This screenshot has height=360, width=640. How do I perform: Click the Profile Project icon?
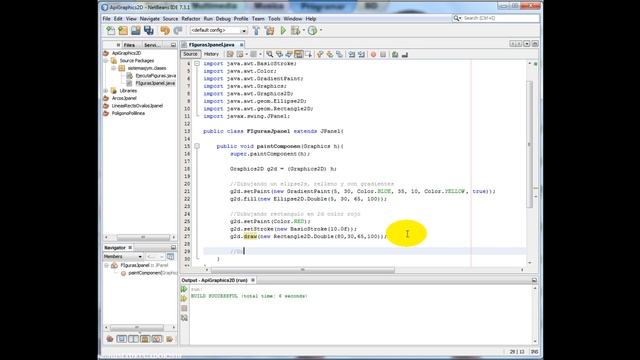click(x=312, y=31)
